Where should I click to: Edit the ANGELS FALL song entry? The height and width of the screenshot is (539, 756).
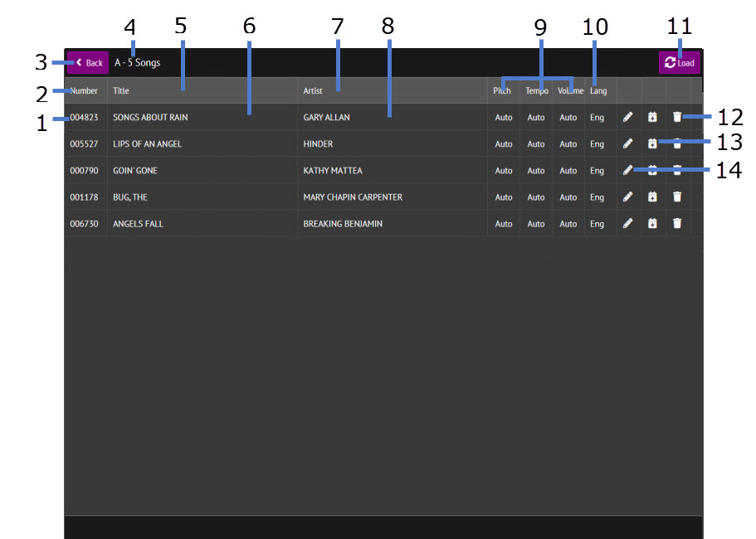pos(627,224)
